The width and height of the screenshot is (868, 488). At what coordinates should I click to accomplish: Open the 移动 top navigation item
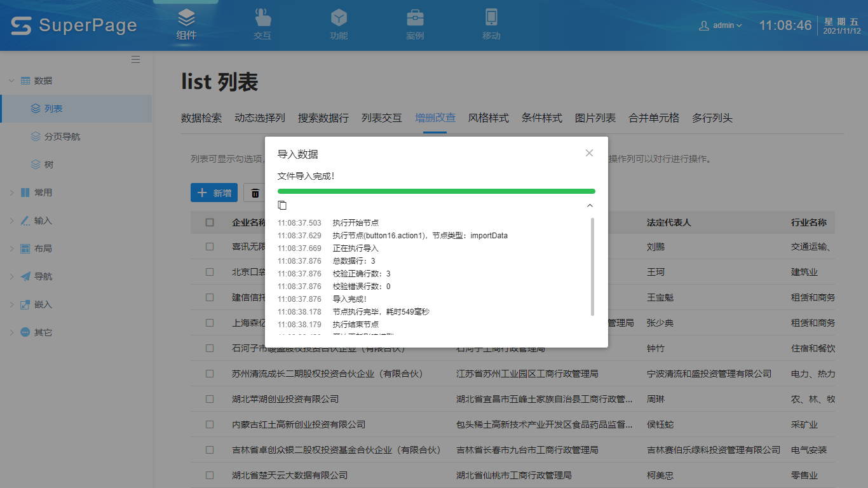(491, 25)
